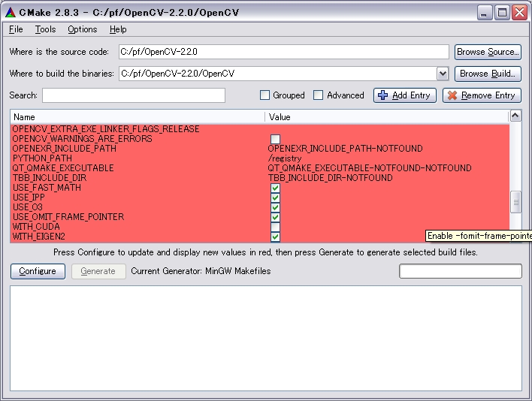Click the Value column header
The image size is (532, 401).
[x=387, y=117]
